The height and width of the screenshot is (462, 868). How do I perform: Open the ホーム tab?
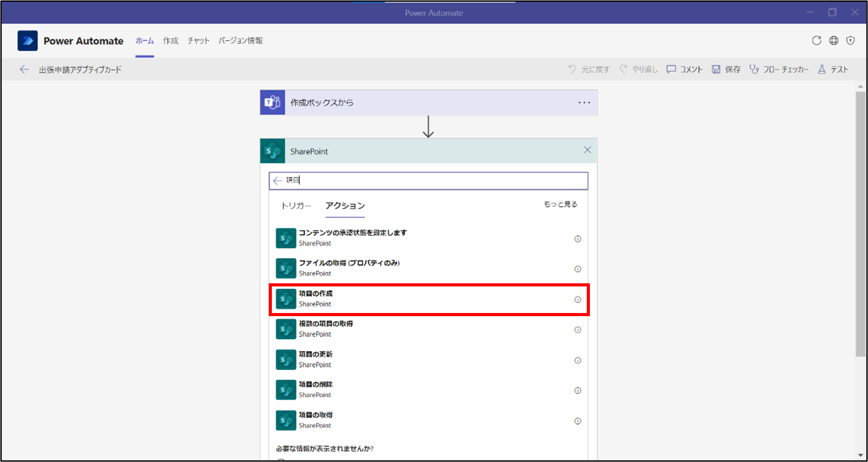point(145,41)
